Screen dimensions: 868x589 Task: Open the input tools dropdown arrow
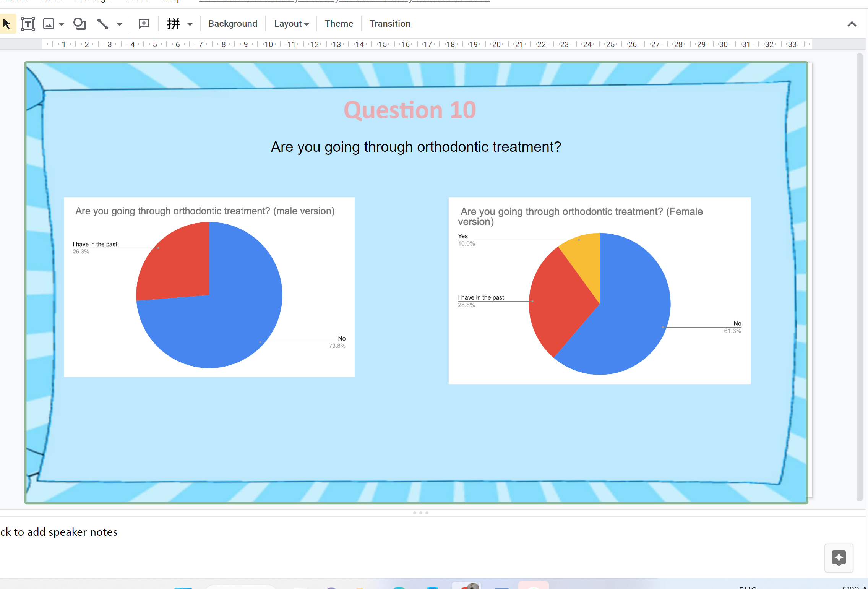pos(190,24)
